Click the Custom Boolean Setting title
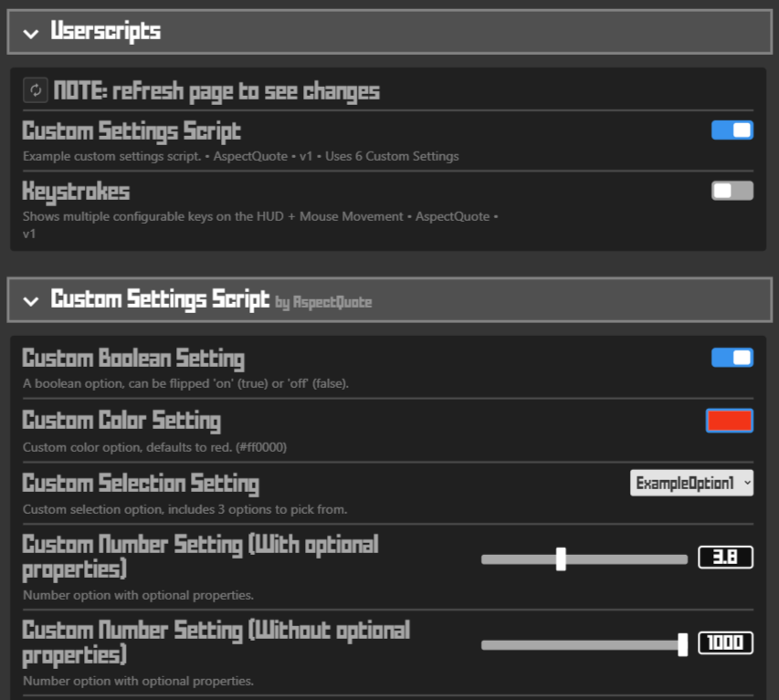 133,358
